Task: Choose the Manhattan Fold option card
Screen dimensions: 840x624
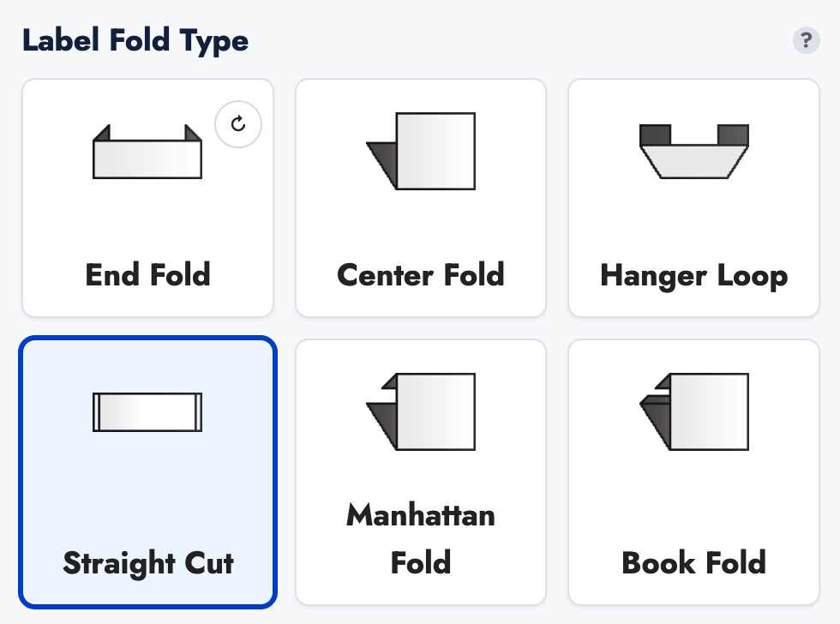Action: coord(421,480)
